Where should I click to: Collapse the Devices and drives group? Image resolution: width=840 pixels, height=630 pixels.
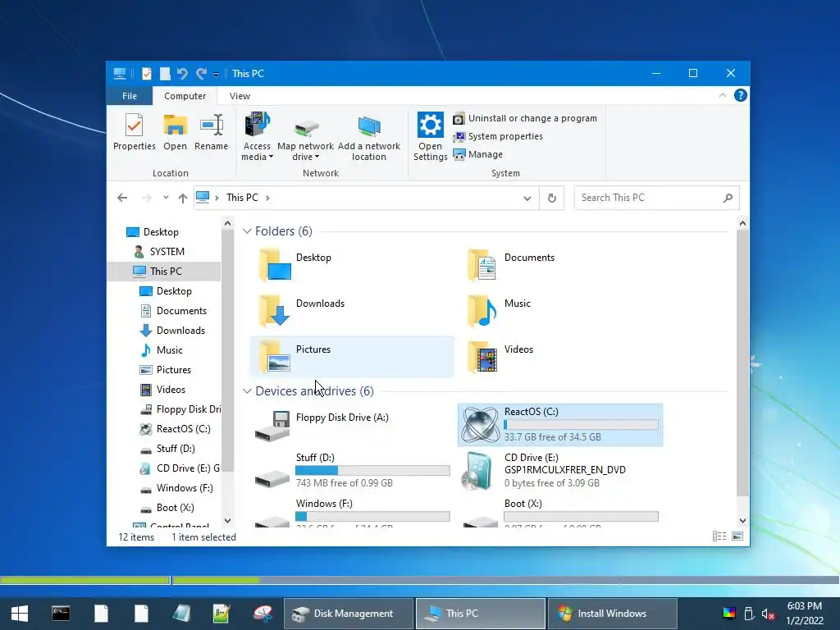click(x=247, y=391)
